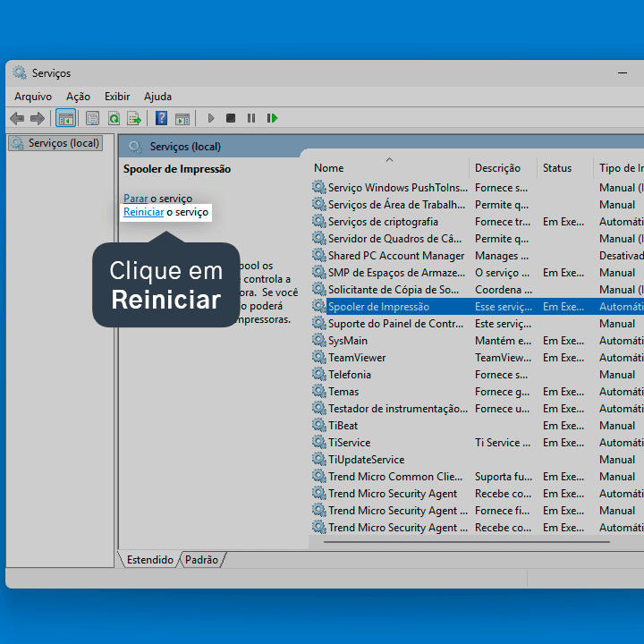Select Solicitante de Cópia de Sombra row

pos(478,290)
